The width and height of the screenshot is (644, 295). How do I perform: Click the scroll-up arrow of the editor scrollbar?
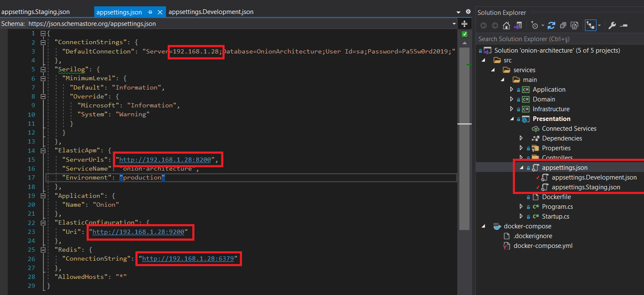[x=464, y=43]
